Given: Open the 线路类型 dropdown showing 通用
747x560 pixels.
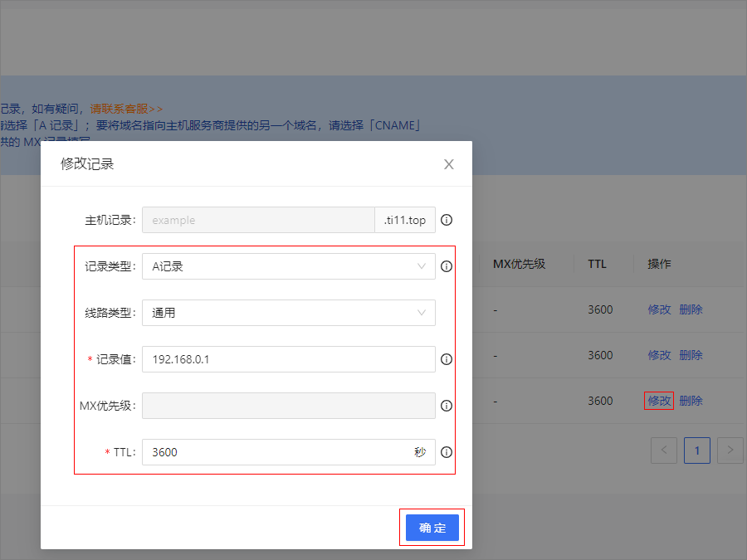Looking at the screenshot, I should pos(289,313).
